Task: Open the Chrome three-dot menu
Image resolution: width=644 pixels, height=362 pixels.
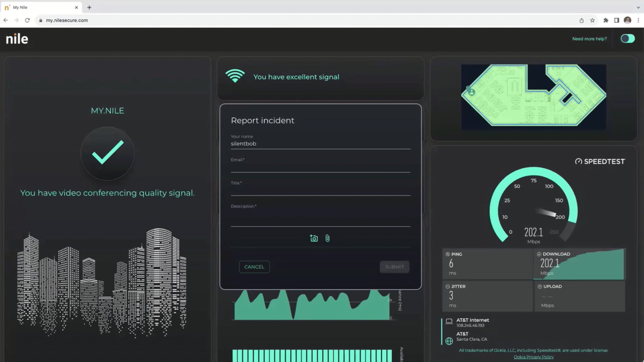Action: [638, 20]
